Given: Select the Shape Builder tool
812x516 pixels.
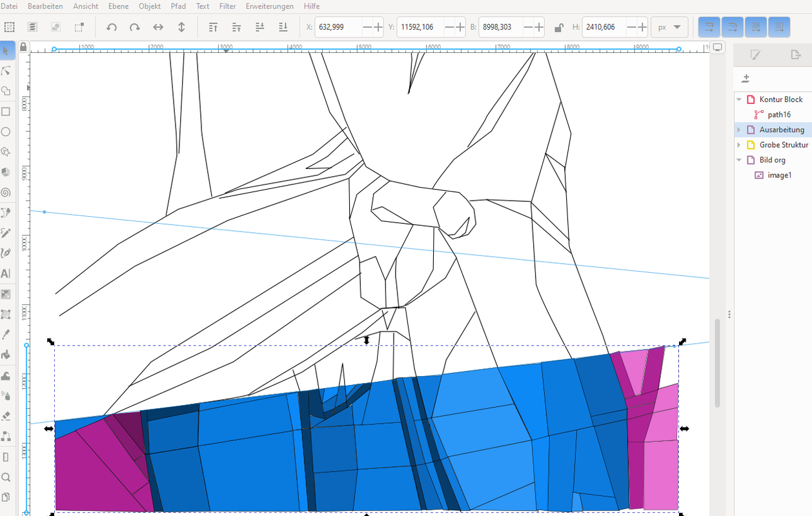Looking at the screenshot, I should point(6,91).
